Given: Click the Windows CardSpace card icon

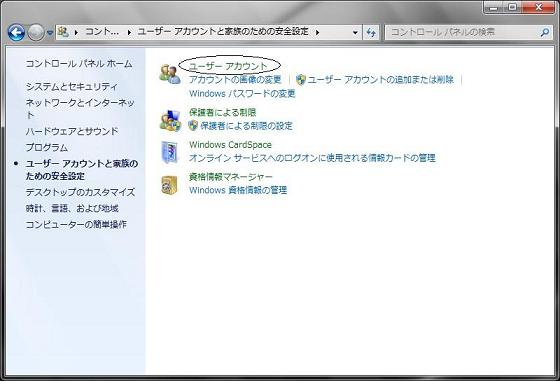Looking at the screenshot, I should 169,152.
